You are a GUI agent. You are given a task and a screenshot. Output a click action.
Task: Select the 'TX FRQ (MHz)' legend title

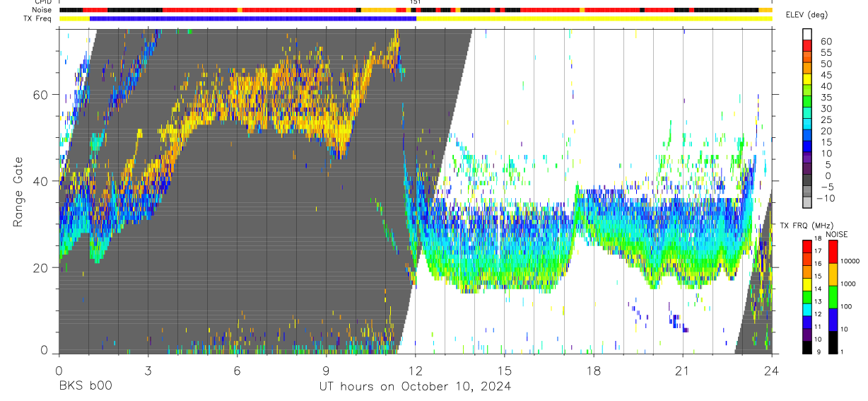808,226
